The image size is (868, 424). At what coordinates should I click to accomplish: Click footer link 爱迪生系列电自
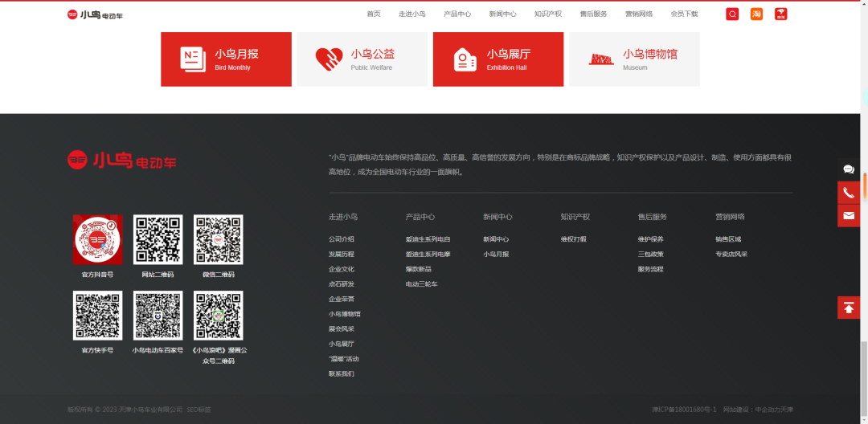(x=428, y=239)
